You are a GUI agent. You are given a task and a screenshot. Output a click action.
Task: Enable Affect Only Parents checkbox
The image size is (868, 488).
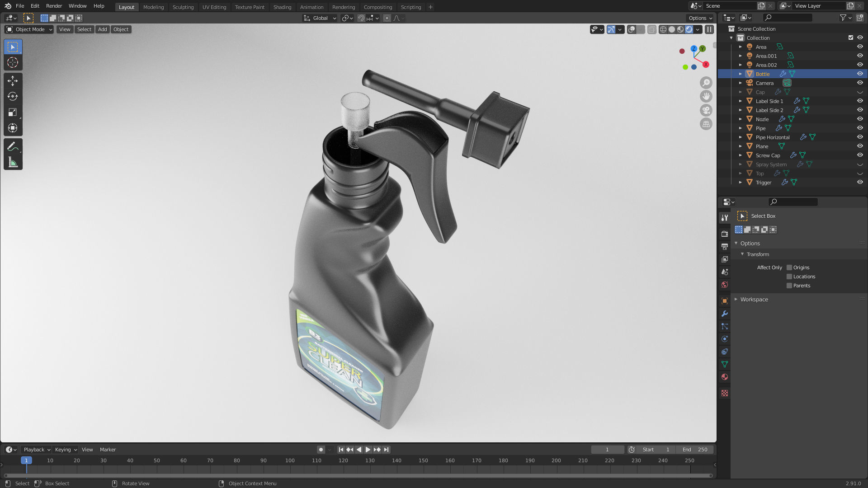pos(789,286)
